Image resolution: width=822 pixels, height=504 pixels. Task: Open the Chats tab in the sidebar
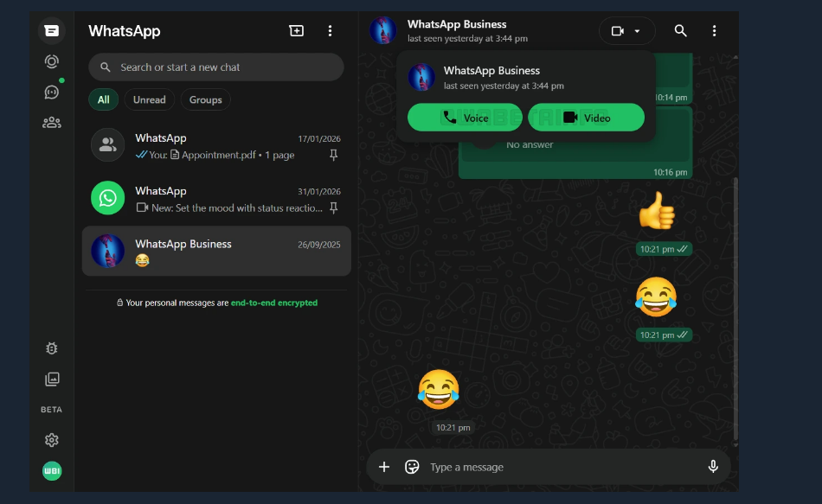point(51,30)
